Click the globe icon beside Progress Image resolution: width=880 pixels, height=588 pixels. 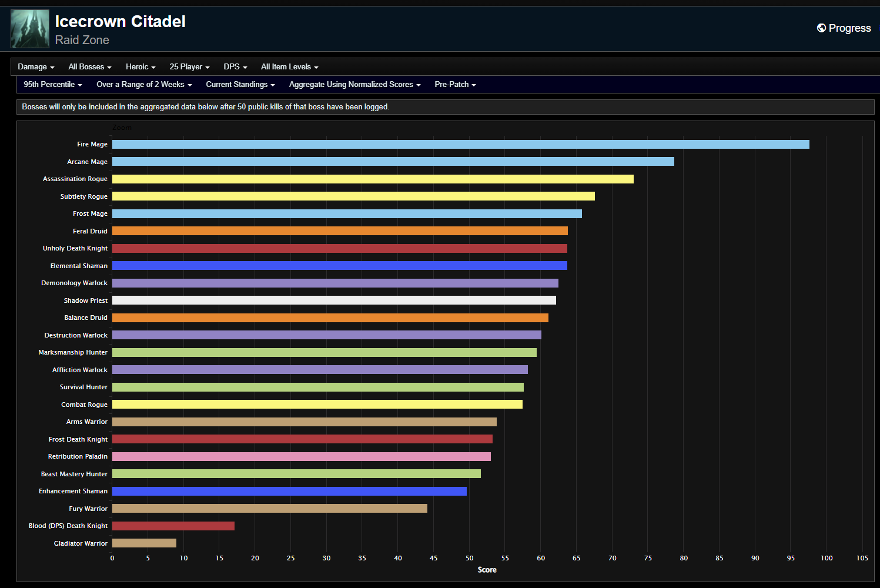(x=821, y=28)
